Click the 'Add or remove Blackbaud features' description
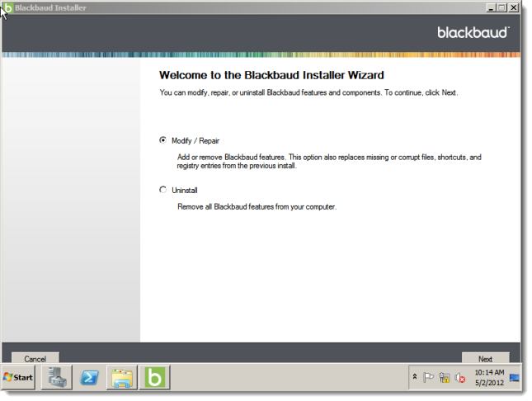Screen dimensions: 532x401 [x=329, y=161]
